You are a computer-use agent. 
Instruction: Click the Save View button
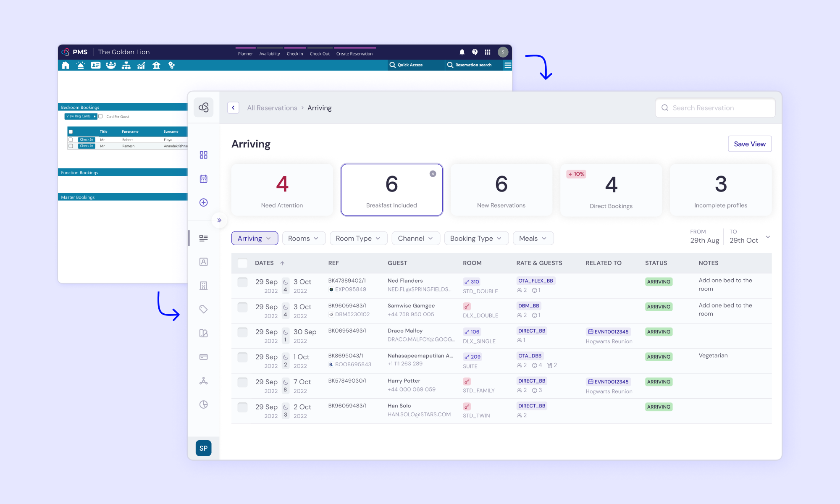[749, 144]
